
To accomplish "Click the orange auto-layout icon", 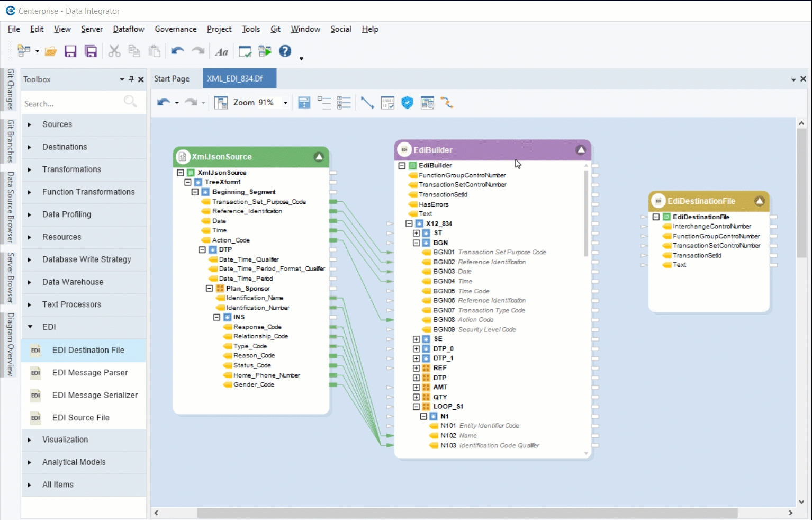I will tap(447, 103).
